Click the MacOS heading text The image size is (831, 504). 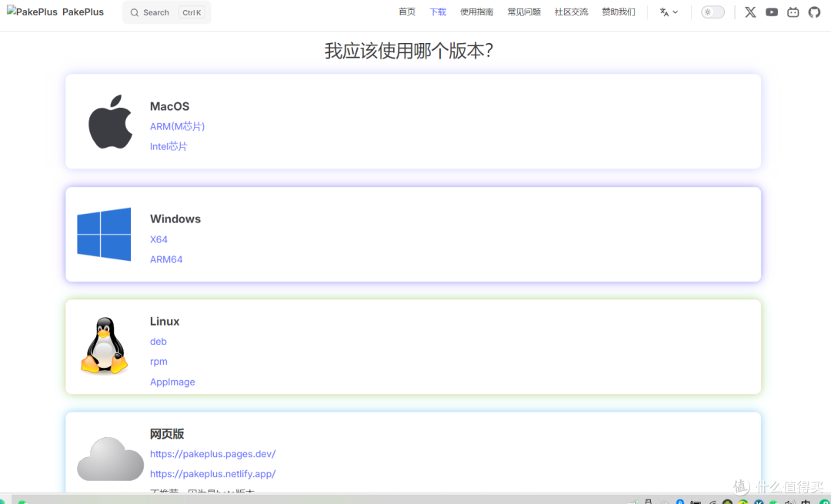coord(169,106)
